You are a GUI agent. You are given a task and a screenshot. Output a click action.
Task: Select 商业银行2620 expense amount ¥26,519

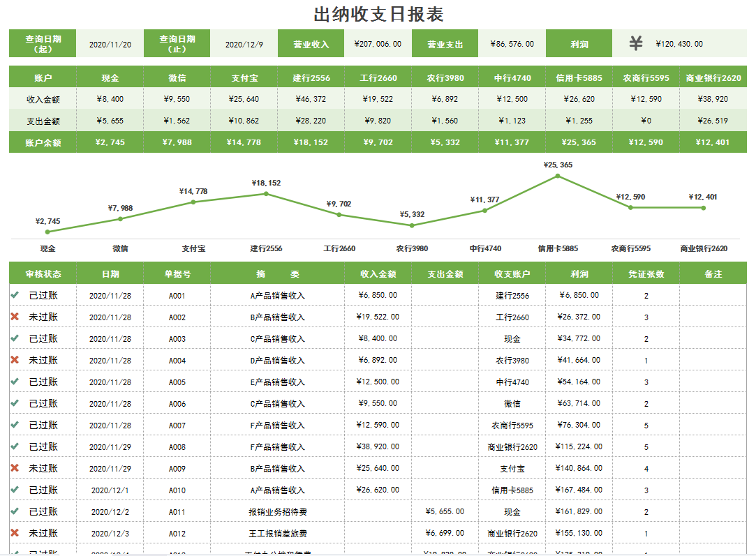point(713,121)
